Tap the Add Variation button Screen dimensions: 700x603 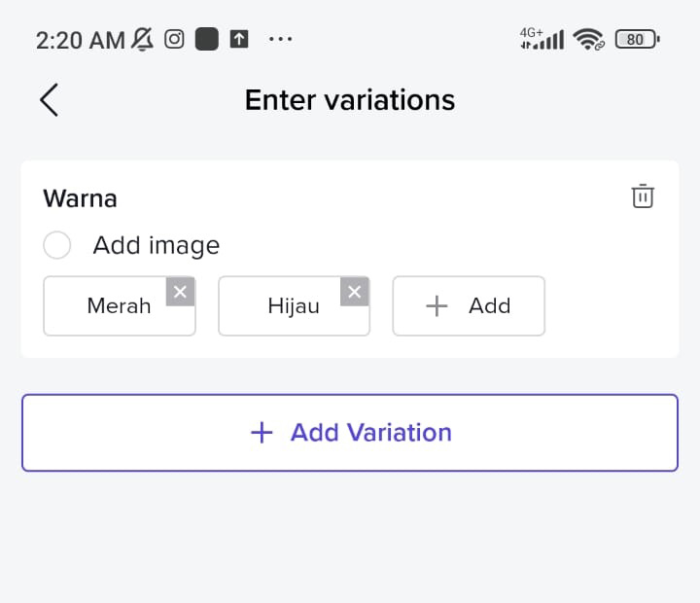[x=350, y=433]
